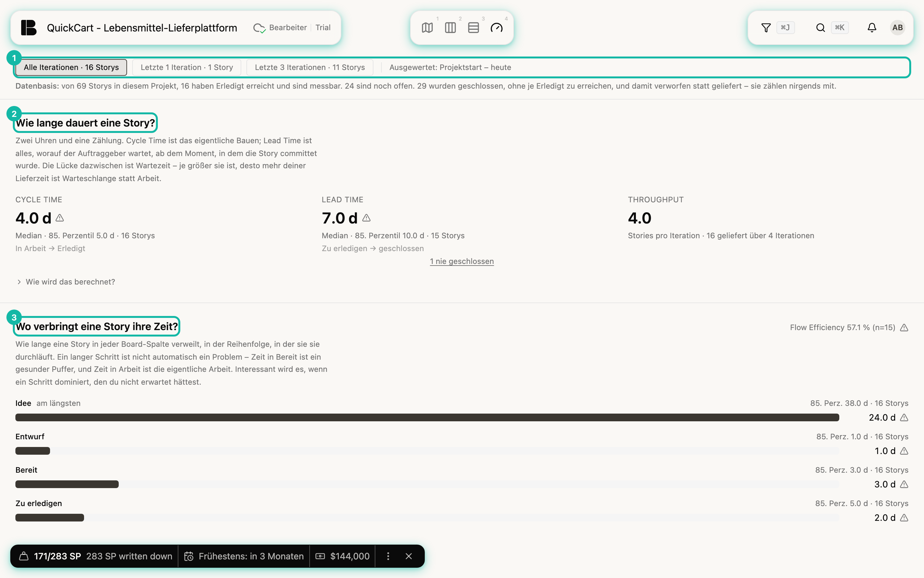
Task: Click warning icon next to Entwurf 1.0 d
Action: point(904,451)
